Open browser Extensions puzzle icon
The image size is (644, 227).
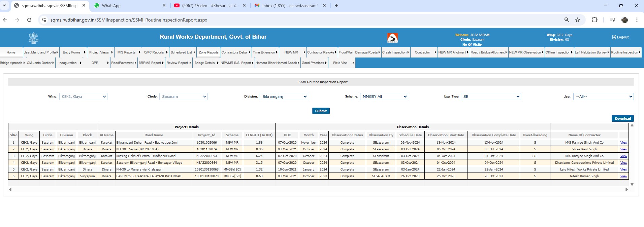pyautogui.click(x=594, y=20)
